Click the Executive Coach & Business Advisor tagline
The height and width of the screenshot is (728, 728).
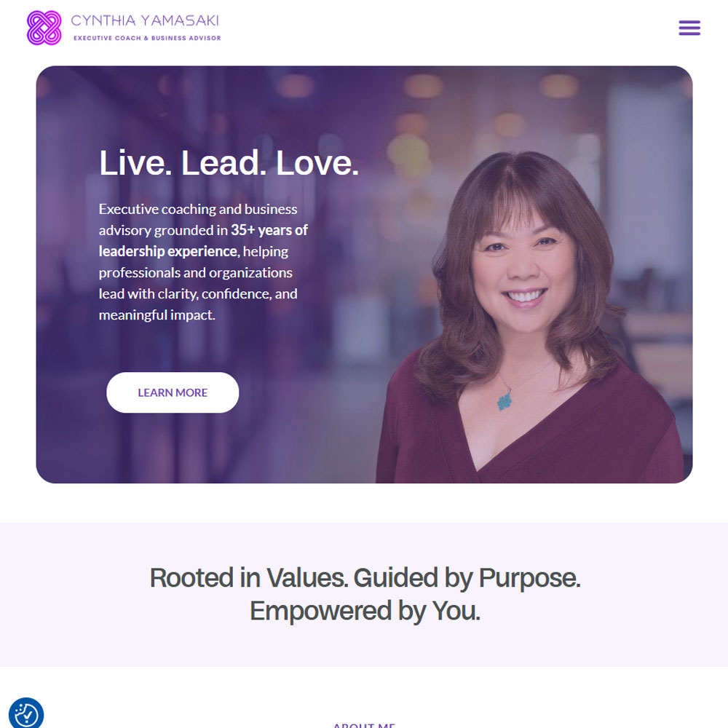click(x=147, y=38)
